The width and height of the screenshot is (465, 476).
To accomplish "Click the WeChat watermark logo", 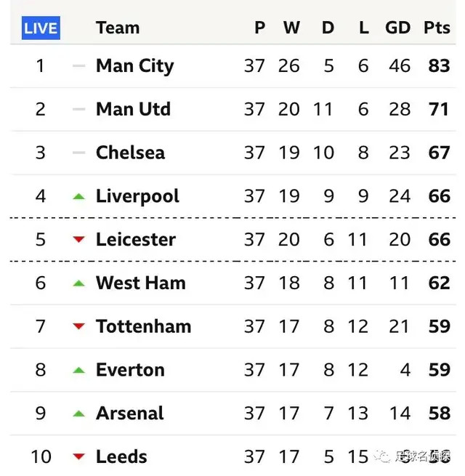I will [382, 456].
